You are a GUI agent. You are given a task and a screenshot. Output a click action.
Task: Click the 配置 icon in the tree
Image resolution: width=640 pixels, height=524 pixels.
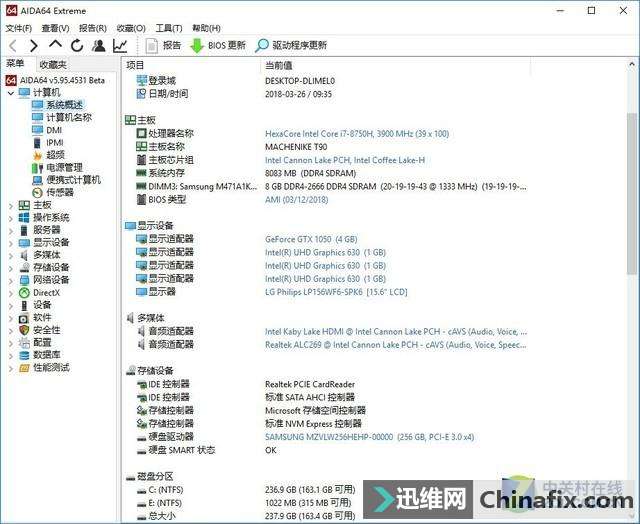24,343
